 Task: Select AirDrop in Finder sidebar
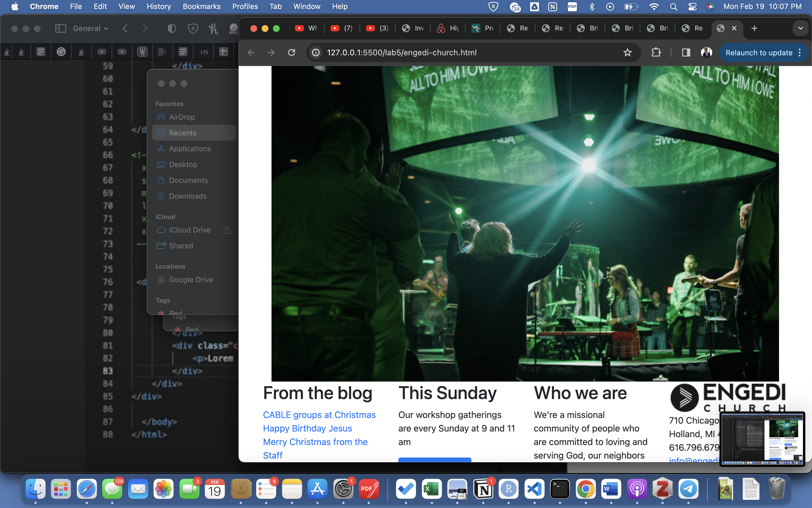(x=194, y=117)
